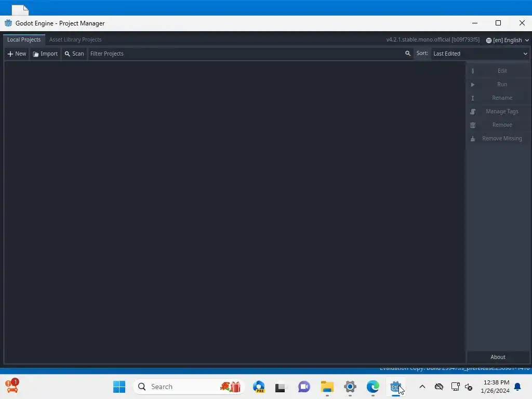Click the muted volume tray icon
Screen dimensions: 532x399
pyautogui.click(x=469, y=387)
